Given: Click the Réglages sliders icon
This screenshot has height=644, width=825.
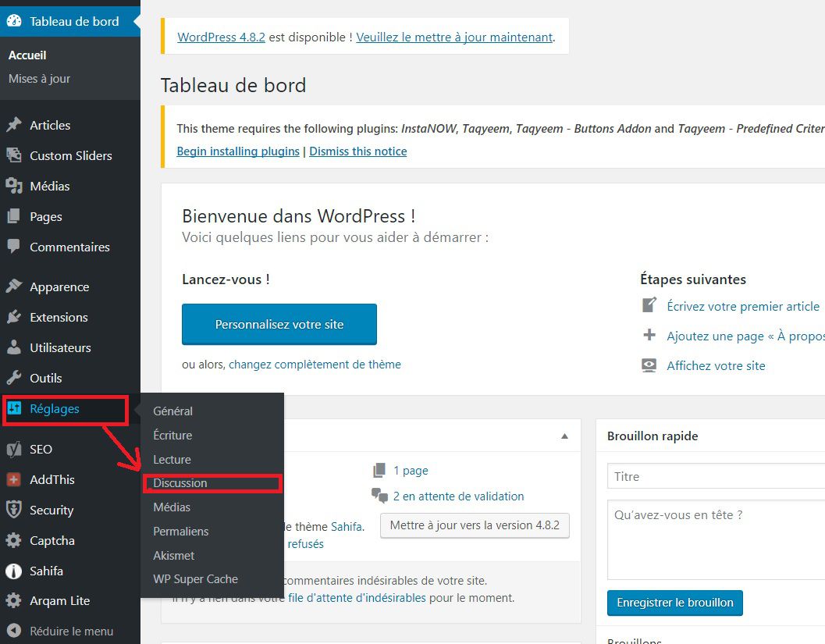Looking at the screenshot, I should tap(14, 408).
